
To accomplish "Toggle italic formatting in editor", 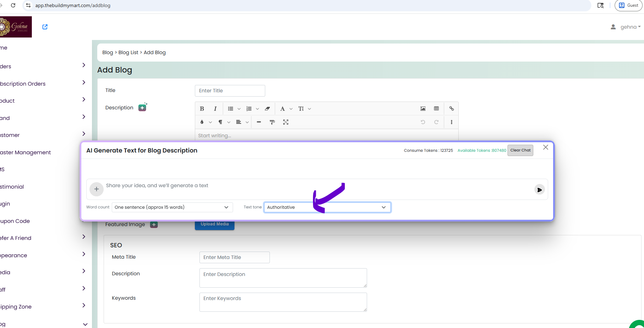I will (x=215, y=109).
